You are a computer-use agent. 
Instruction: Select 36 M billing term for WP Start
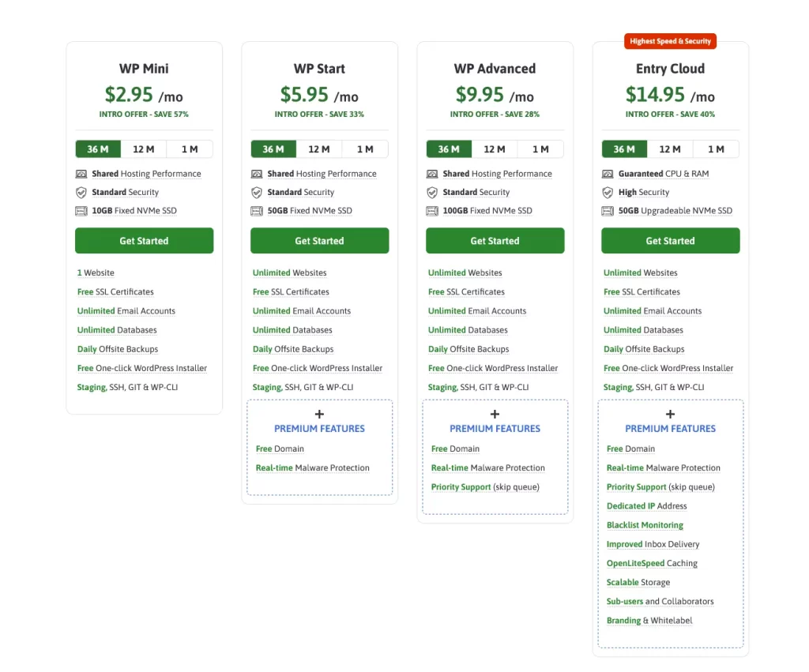click(273, 149)
